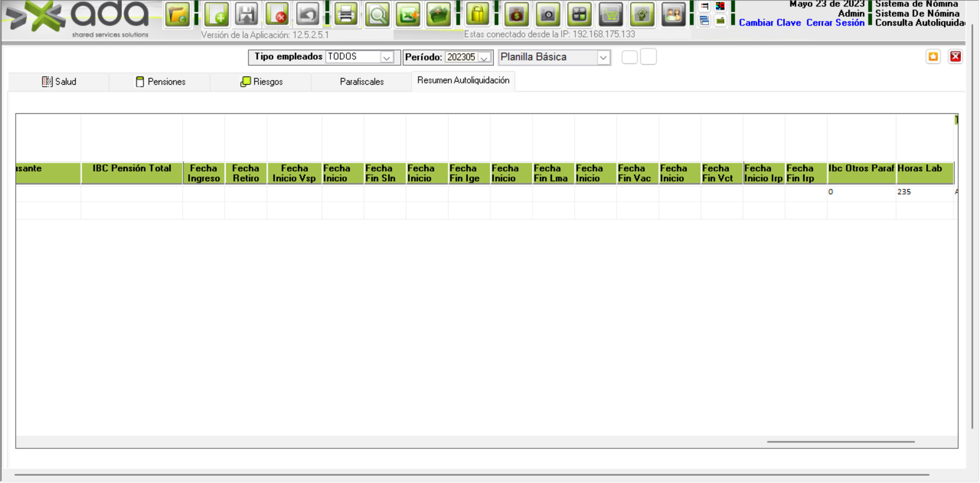Screen dimensions: 980x483
Task: Click the Cerrar Sesión link
Action: click(x=835, y=23)
